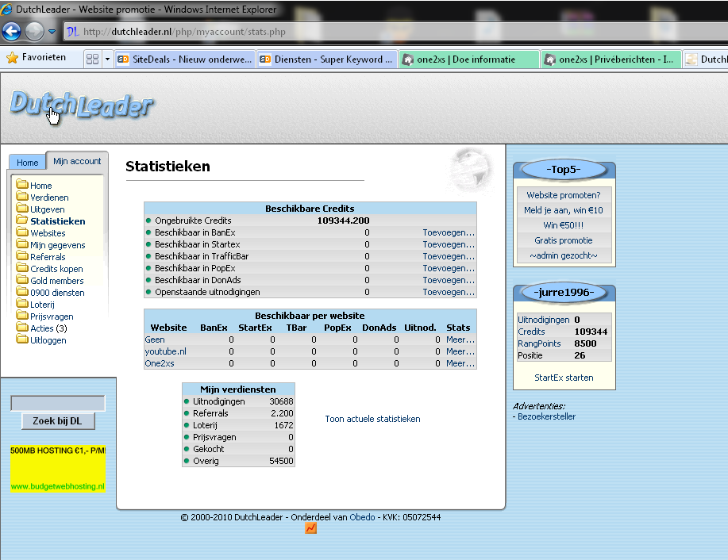Click the Prijsvragen folder icon
Viewport: 728px width, 560px height.
pos(21,316)
